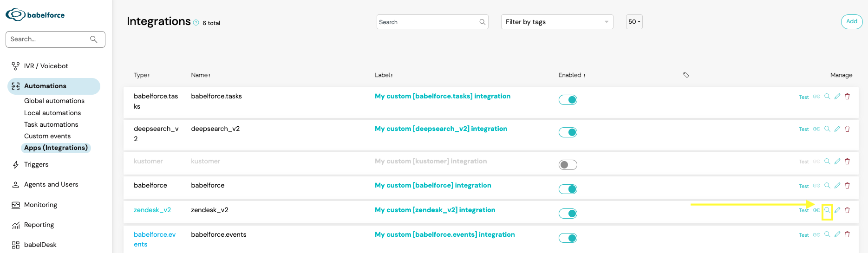This screenshot has width=868, height=253.
Task: Disable the deepsearch_v2 integration toggle
Action: (568, 132)
